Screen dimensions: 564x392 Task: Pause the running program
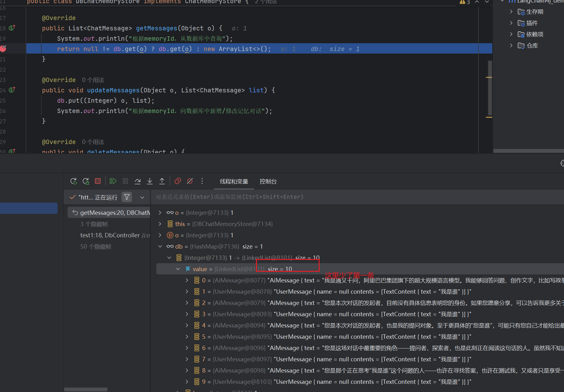click(125, 181)
